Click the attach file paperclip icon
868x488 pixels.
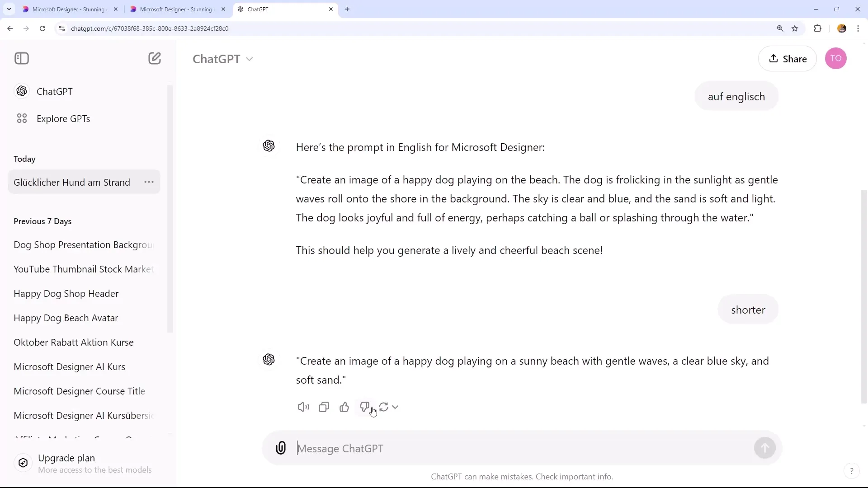[281, 449]
